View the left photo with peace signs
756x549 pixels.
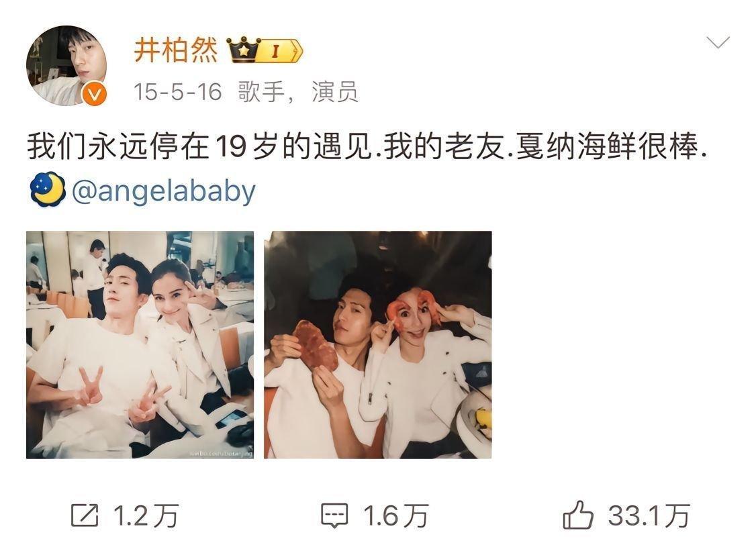point(140,344)
